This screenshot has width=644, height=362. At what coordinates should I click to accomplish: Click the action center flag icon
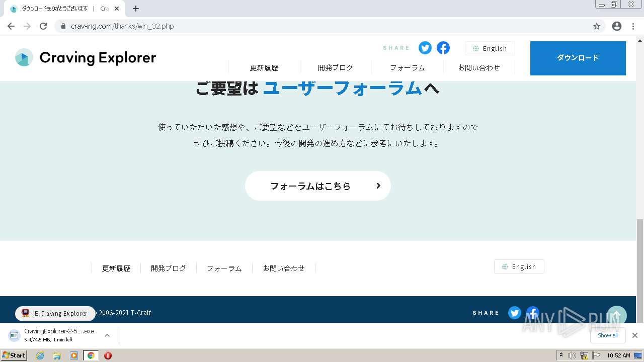[x=596, y=355]
